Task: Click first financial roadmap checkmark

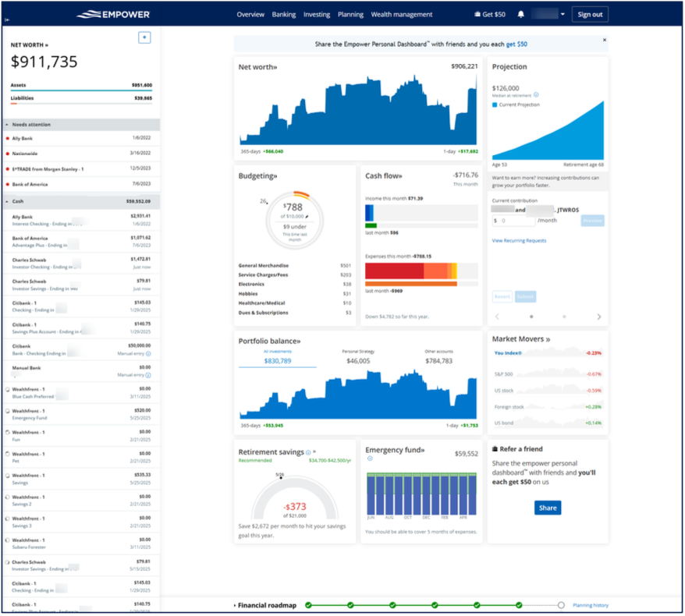Action: click(x=308, y=606)
